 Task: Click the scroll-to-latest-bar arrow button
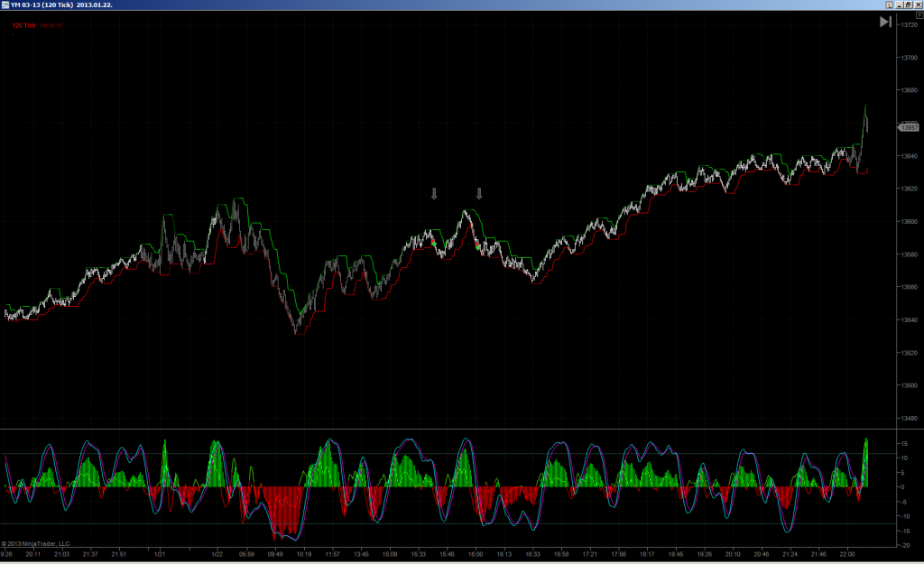point(885,22)
